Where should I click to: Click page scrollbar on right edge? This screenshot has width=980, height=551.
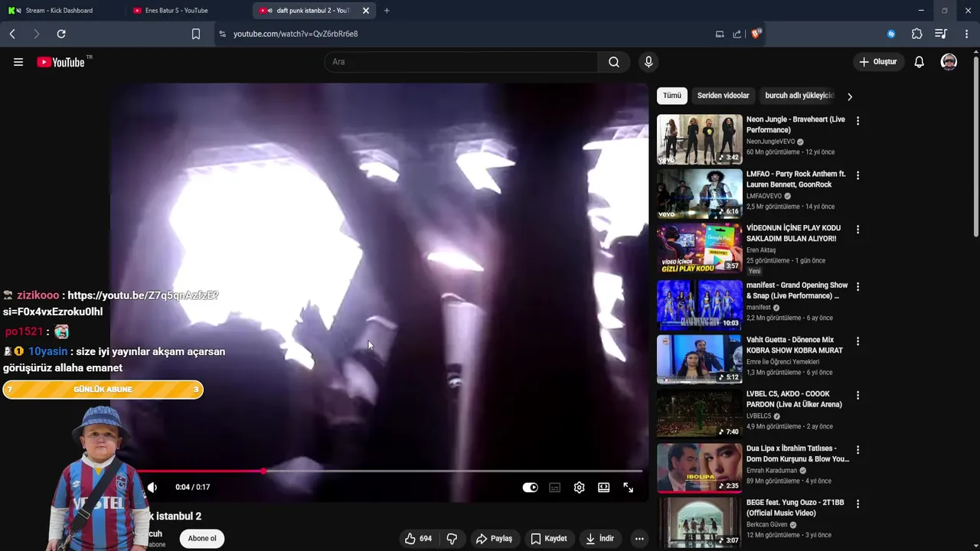[x=975, y=145]
